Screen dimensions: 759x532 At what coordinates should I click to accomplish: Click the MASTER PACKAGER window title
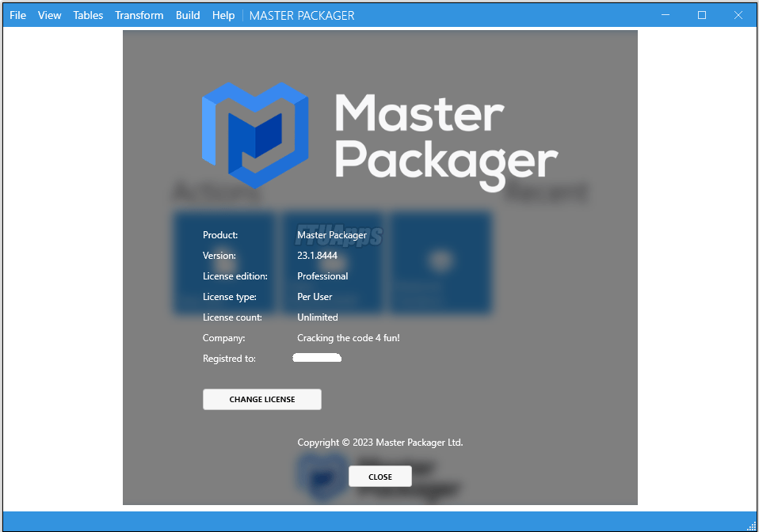tap(302, 16)
